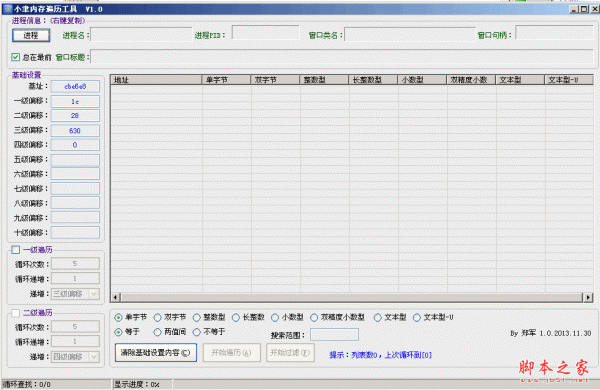Click the 小数型 column header
Image resolution: width=600 pixels, height=390 pixels.
click(x=422, y=80)
